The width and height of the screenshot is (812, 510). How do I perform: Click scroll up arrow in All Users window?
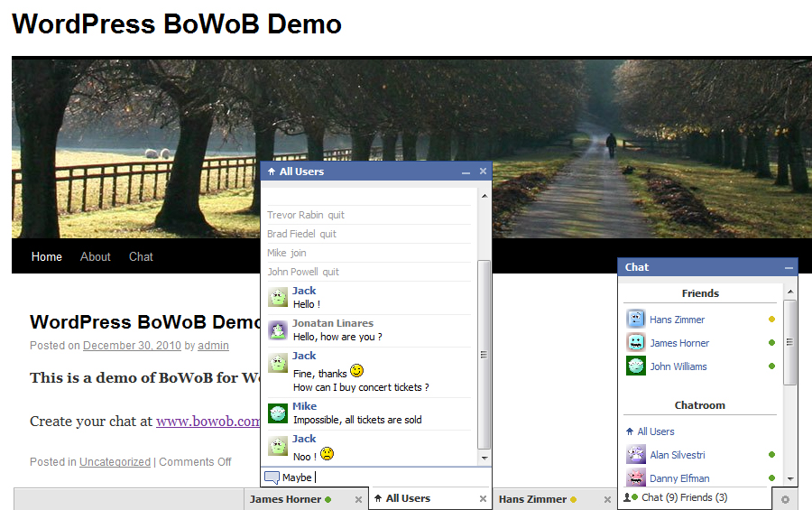pyautogui.click(x=484, y=196)
